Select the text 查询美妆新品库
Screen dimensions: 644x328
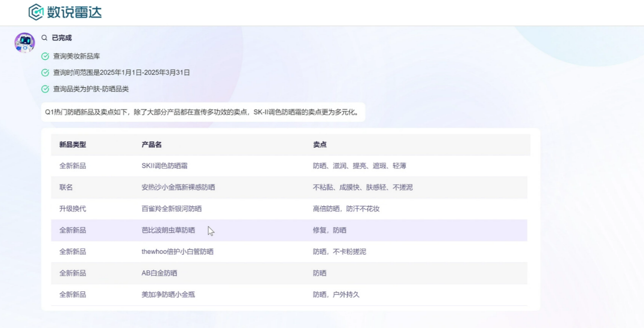point(77,56)
